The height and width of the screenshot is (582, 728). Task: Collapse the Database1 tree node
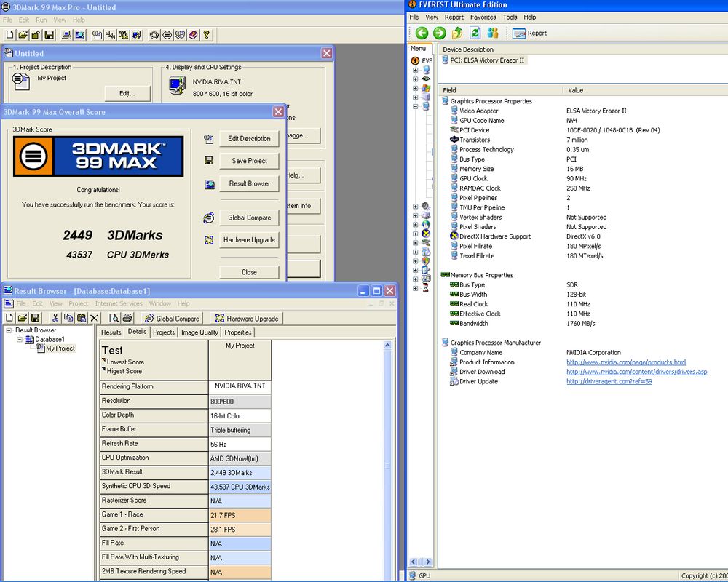tap(20, 339)
